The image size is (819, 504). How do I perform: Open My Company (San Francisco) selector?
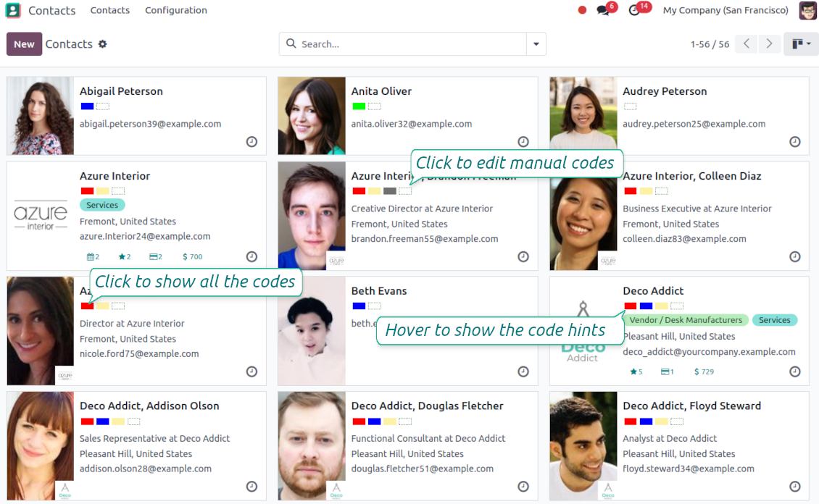click(726, 10)
